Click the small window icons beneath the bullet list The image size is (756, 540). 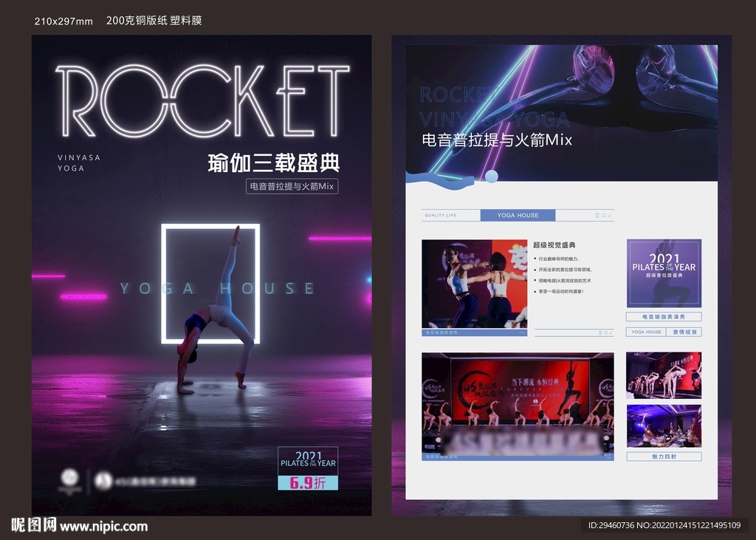pyautogui.click(x=605, y=332)
